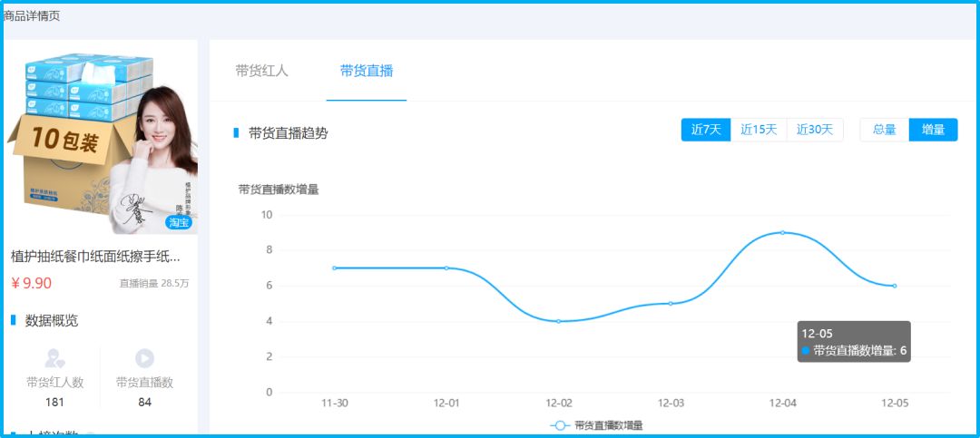The image size is (980, 438).
Task: Switch to the 带货红人 tab
Action: point(261,71)
